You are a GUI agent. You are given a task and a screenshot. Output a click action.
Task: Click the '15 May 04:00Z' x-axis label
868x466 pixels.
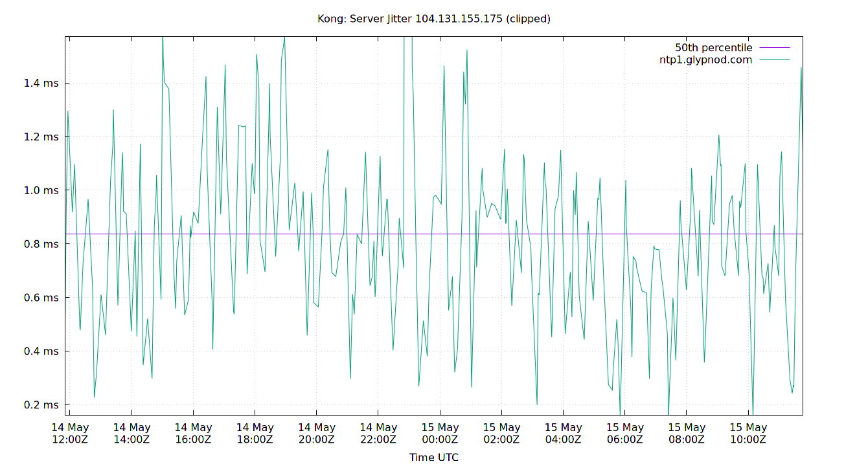pos(563,434)
